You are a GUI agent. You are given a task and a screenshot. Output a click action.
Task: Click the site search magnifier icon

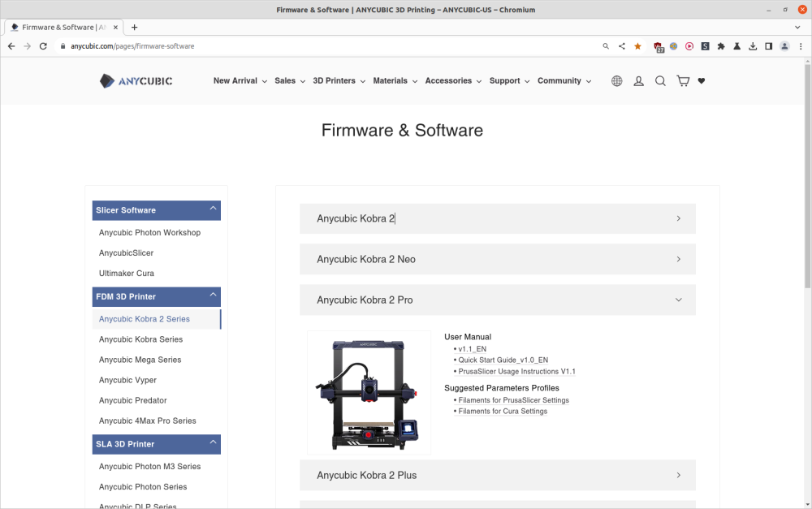coord(660,81)
